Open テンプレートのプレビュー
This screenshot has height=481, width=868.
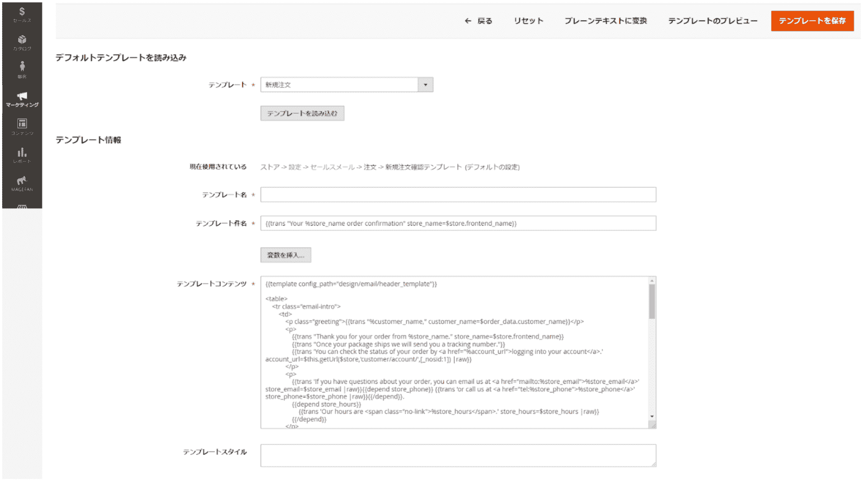[713, 21]
